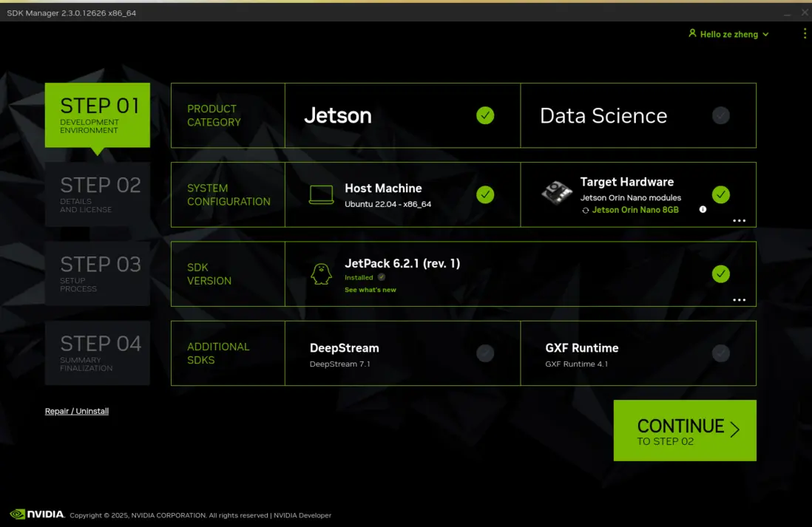Go to STEP 03 Setup Process
Image resolution: width=812 pixels, height=527 pixels.
[98, 274]
